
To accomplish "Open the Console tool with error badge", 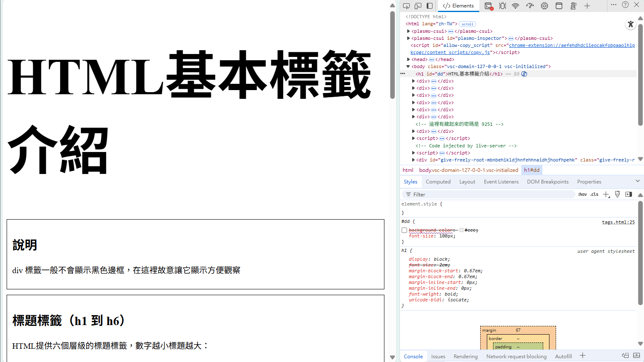I will [489, 6].
